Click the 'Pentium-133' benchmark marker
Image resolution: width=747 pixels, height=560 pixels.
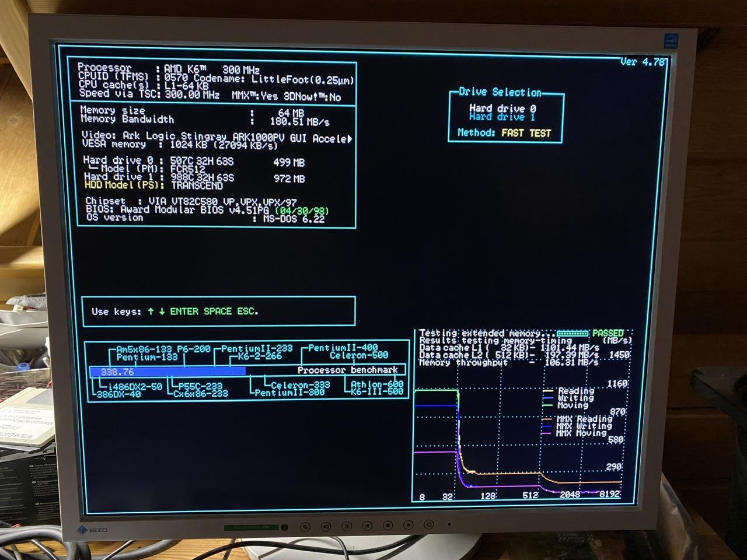(x=146, y=357)
